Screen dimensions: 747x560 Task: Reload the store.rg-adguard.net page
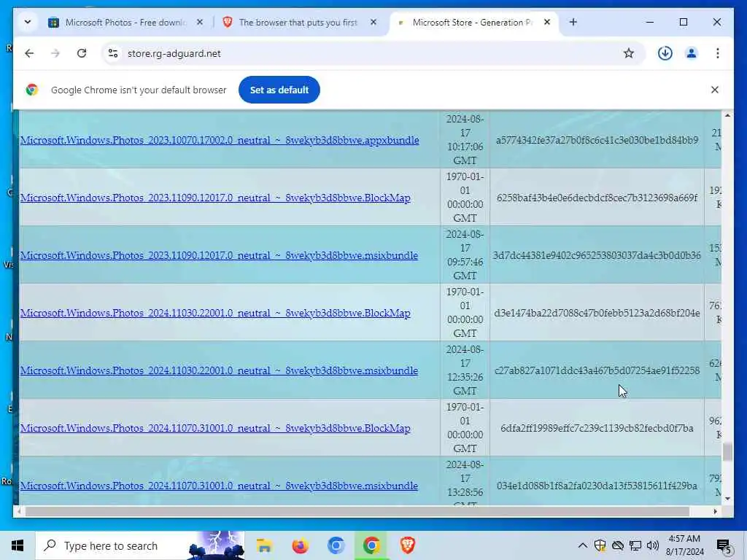82,53
